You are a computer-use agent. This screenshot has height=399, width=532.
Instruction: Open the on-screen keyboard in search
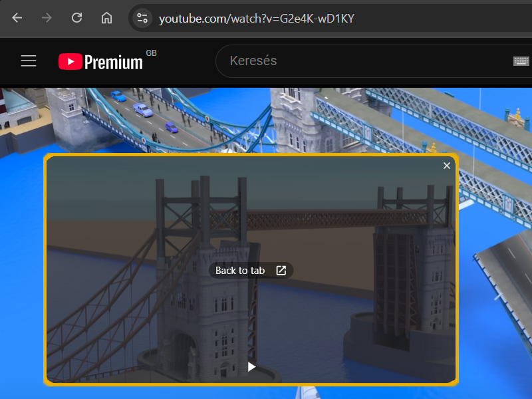pyautogui.click(x=521, y=61)
